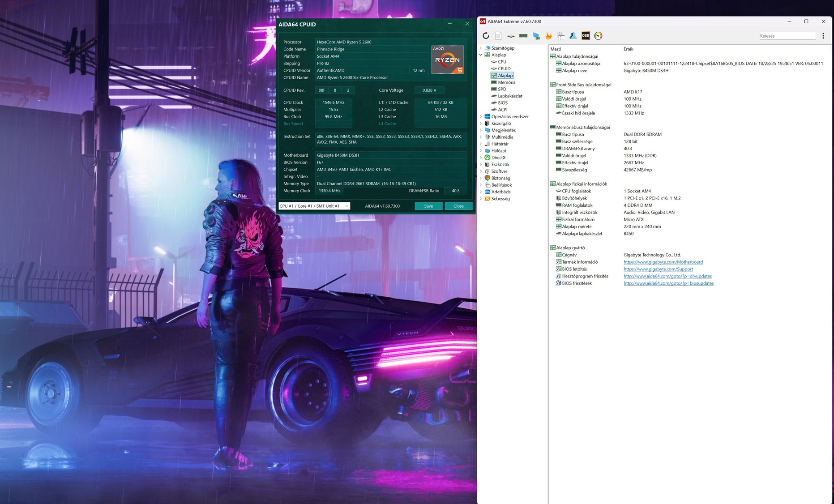834x504 pixels.
Task: Click the computer icon beside Számítógép
Action: [488, 48]
